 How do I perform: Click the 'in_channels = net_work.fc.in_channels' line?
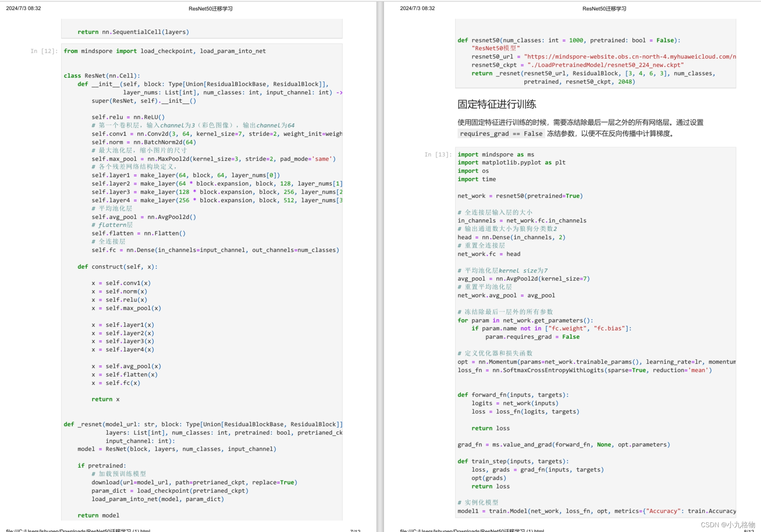[x=522, y=220]
